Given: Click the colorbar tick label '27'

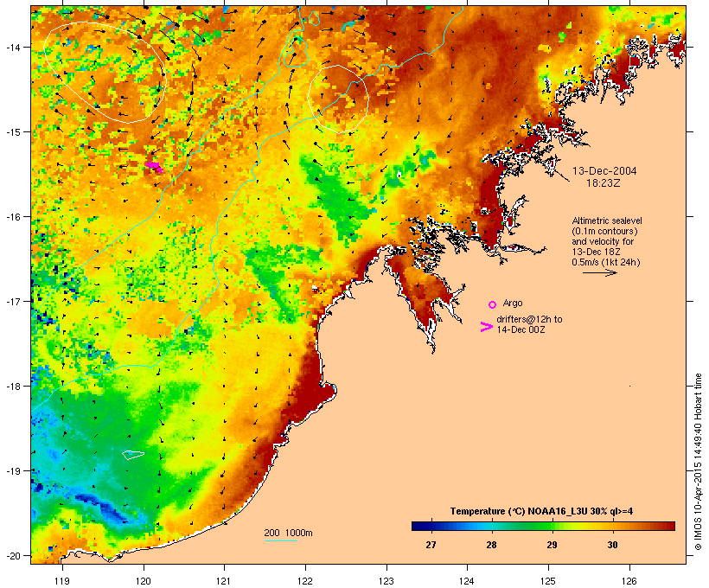Looking at the screenshot, I should pos(431,545).
